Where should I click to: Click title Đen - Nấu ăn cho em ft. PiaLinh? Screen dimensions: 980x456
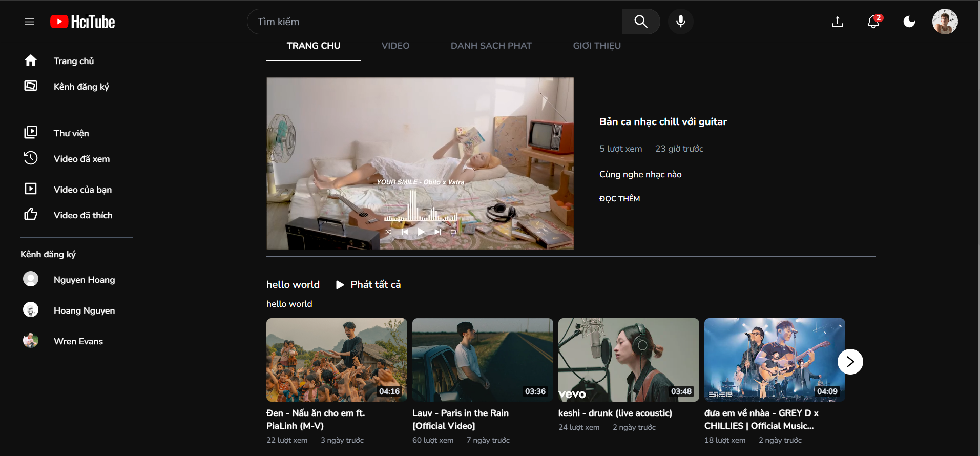click(x=316, y=420)
